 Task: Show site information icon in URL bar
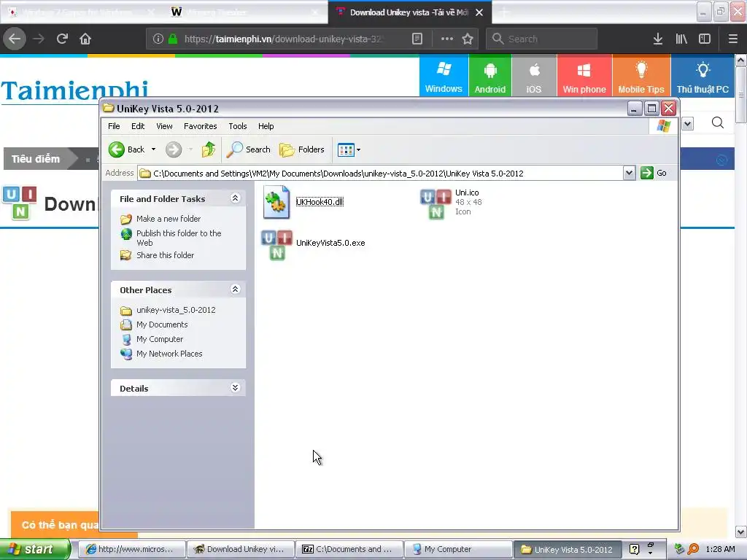point(158,39)
